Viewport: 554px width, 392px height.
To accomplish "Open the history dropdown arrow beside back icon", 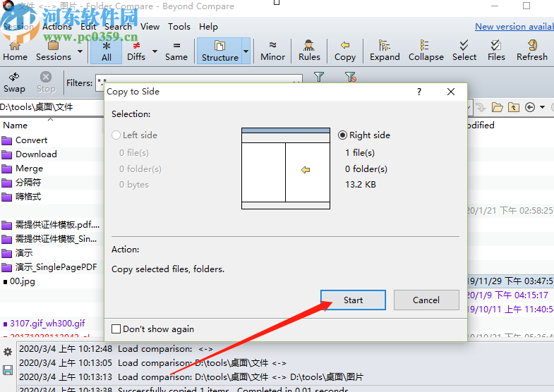I will tap(542, 107).
